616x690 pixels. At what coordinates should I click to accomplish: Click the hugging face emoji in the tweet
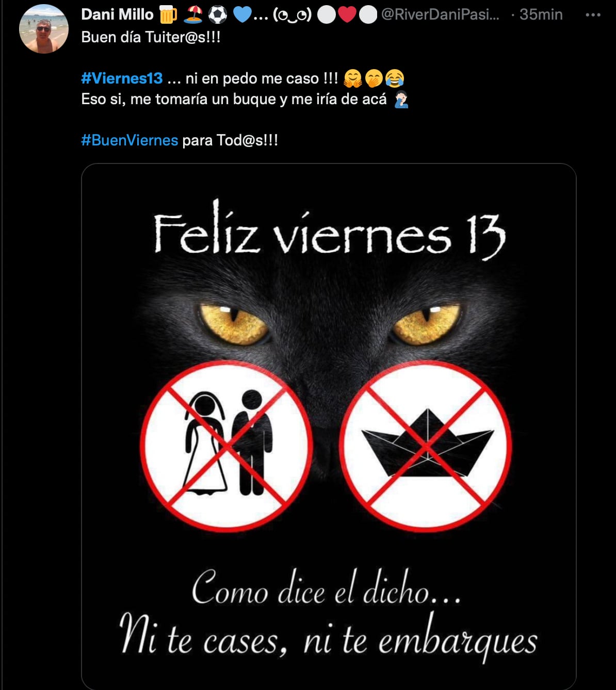(353, 78)
